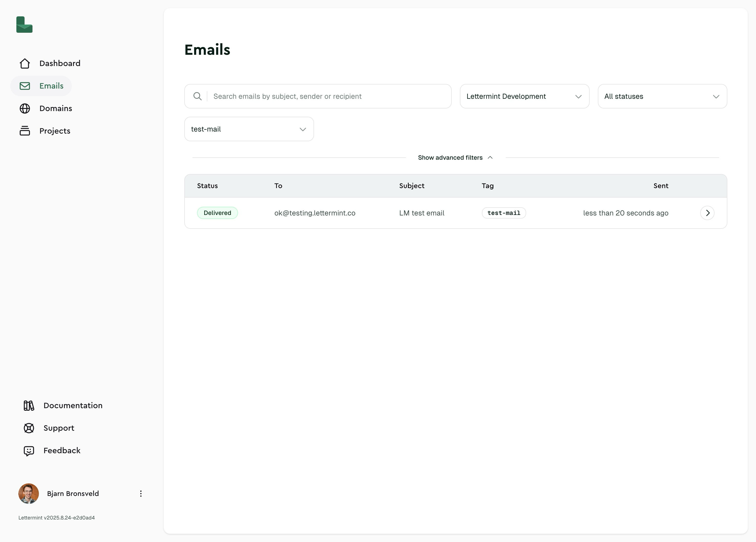Viewport: 756px width, 542px height.
Task: Open the test-mail tag filter dropdown
Action: [x=249, y=129]
